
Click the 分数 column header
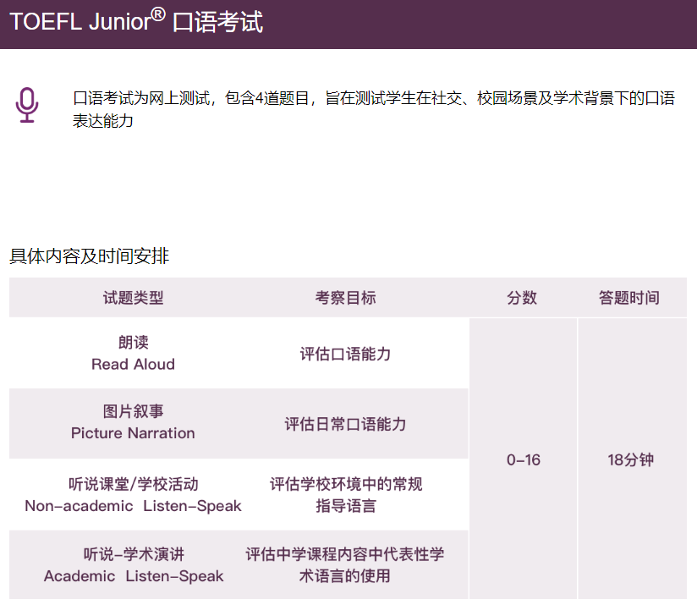pyautogui.click(x=522, y=298)
